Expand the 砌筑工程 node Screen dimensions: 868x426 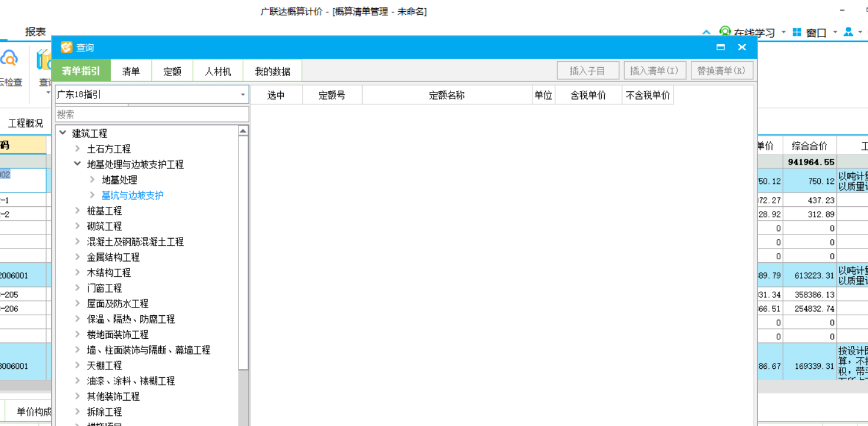tap(77, 226)
